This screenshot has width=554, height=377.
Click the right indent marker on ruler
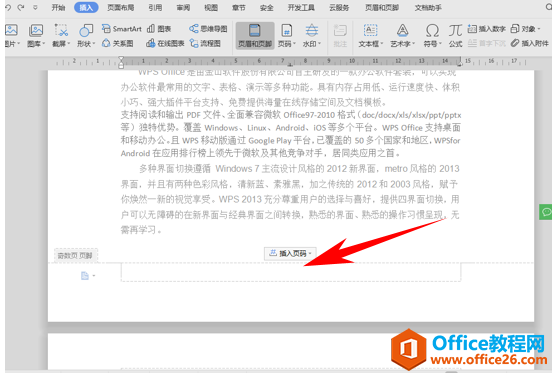tap(460, 64)
